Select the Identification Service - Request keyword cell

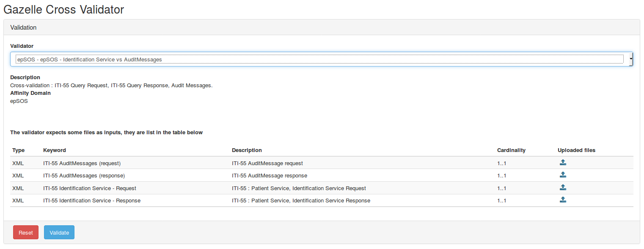pyautogui.click(x=90, y=188)
